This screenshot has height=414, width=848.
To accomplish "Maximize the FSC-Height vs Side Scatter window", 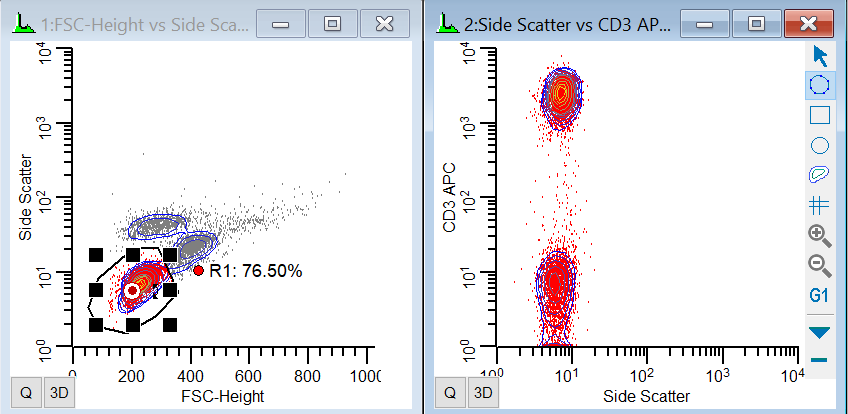I will click(333, 21).
